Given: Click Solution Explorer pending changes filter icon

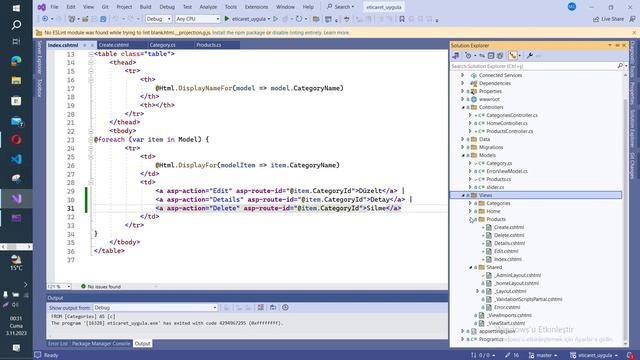Looking at the screenshot, I should click(x=468, y=56).
